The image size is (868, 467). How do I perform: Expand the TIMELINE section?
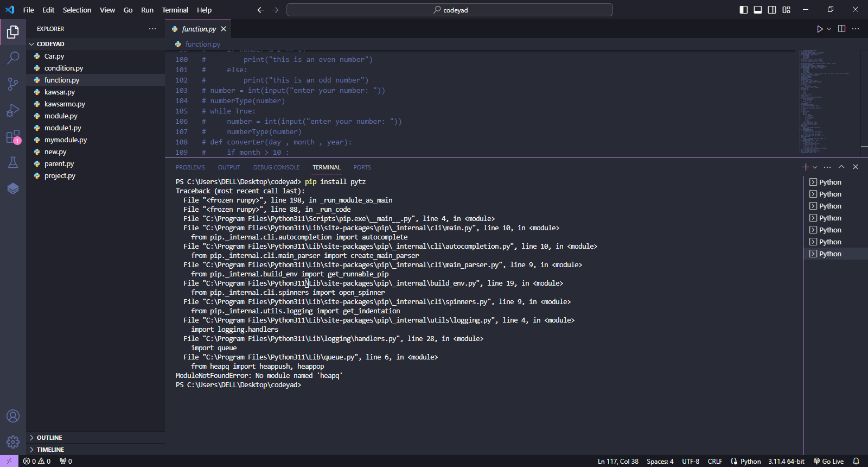coord(50,450)
